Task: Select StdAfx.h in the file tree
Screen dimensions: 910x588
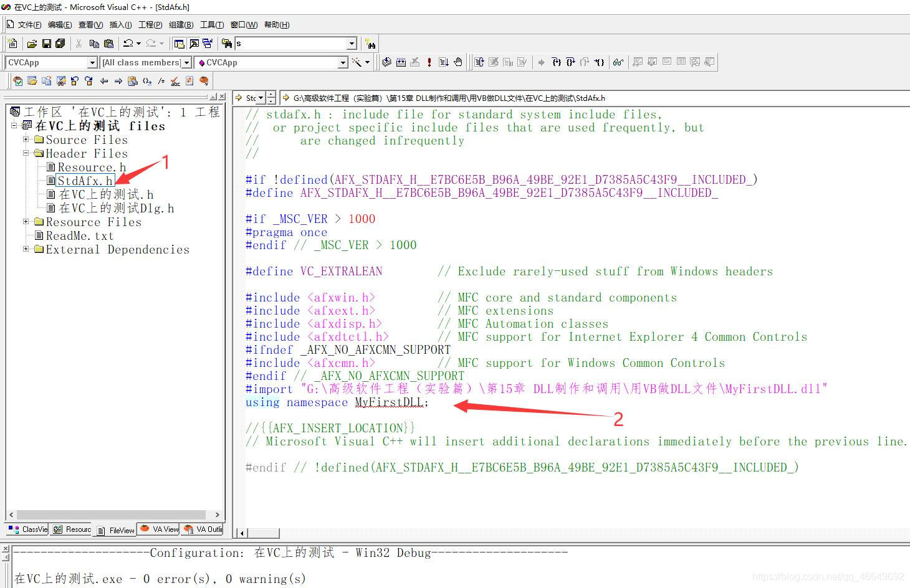Action: [85, 181]
